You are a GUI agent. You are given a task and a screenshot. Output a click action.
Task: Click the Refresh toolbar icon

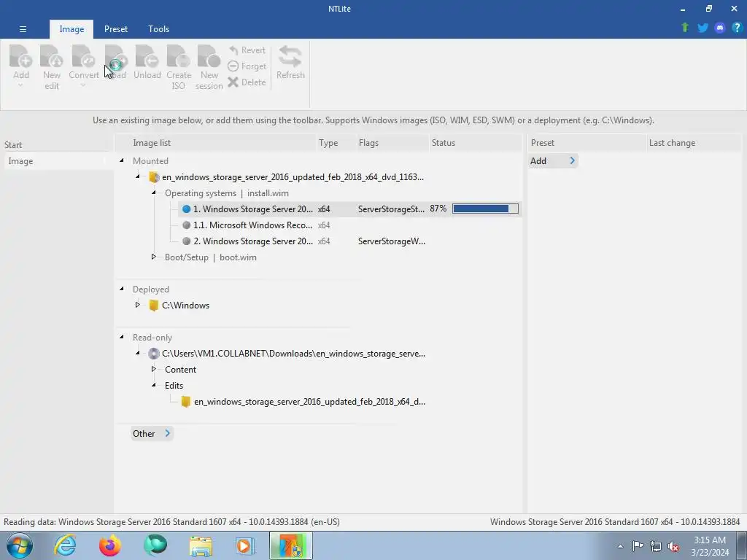[290, 56]
